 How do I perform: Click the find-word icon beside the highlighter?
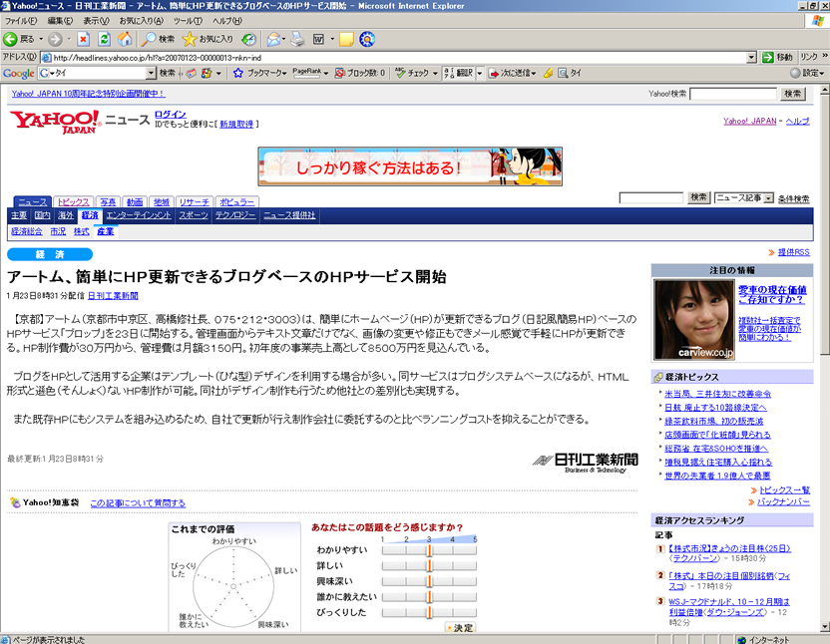click(563, 73)
